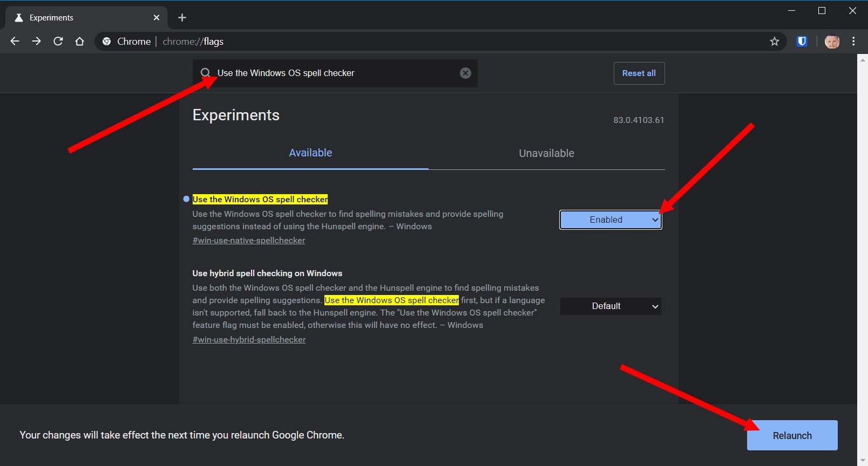
Task: Click the Reset all button
Action: pyautogui.click(x=639, y=73)
